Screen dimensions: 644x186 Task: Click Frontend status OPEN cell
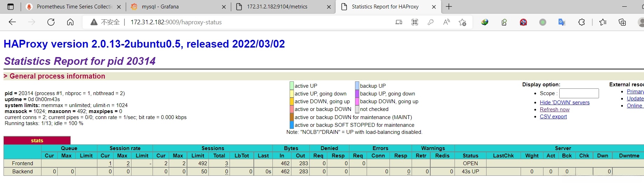[470, 163]
